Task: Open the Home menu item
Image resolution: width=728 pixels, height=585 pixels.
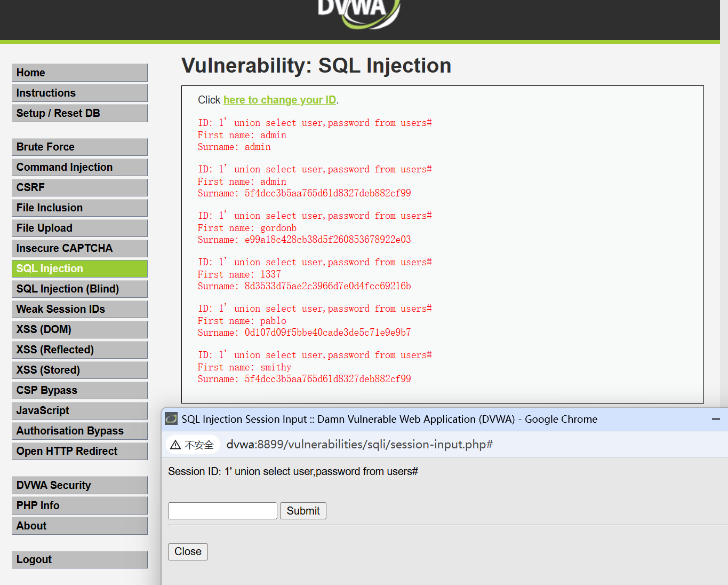Action: 79,73
